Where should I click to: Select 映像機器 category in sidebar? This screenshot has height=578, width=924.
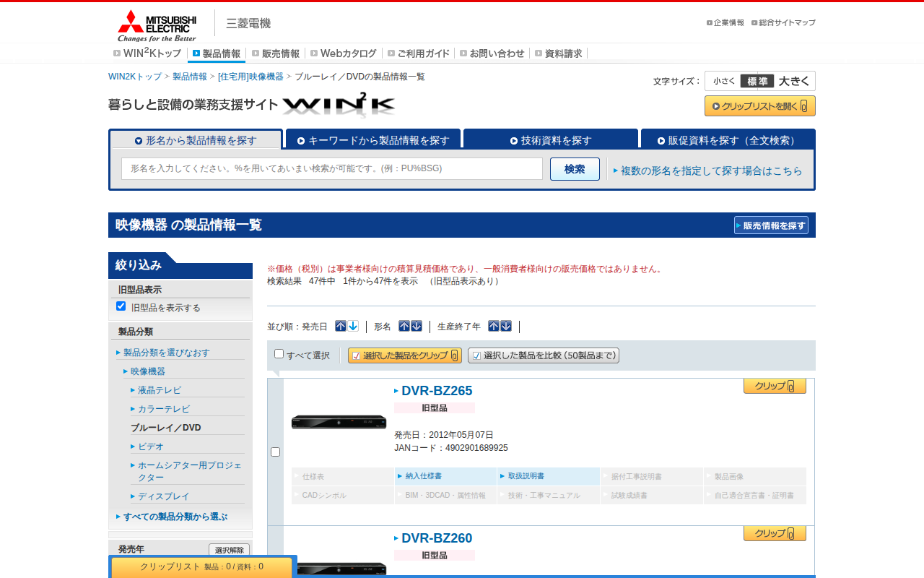(148, 371)
